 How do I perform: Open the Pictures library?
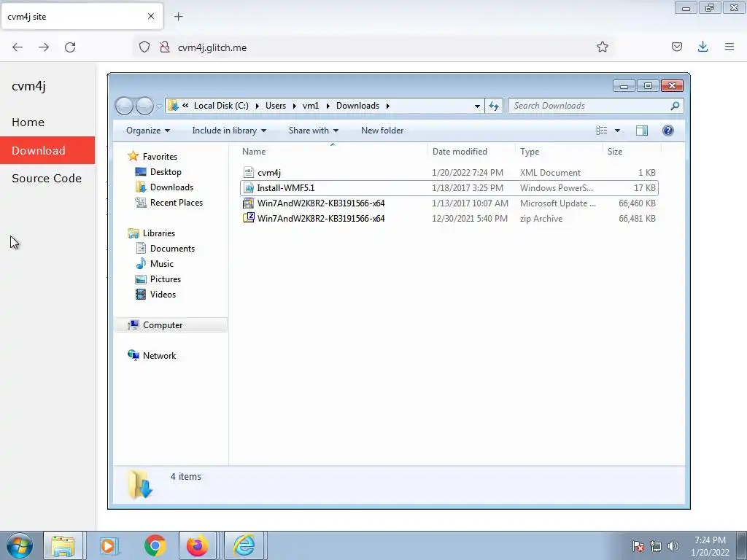point(166,279)
